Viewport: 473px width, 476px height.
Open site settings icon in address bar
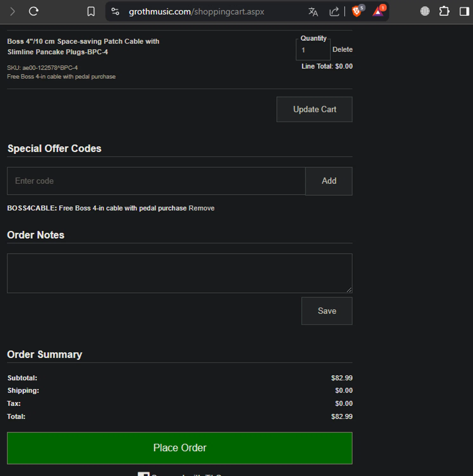[x=115, y=12]
